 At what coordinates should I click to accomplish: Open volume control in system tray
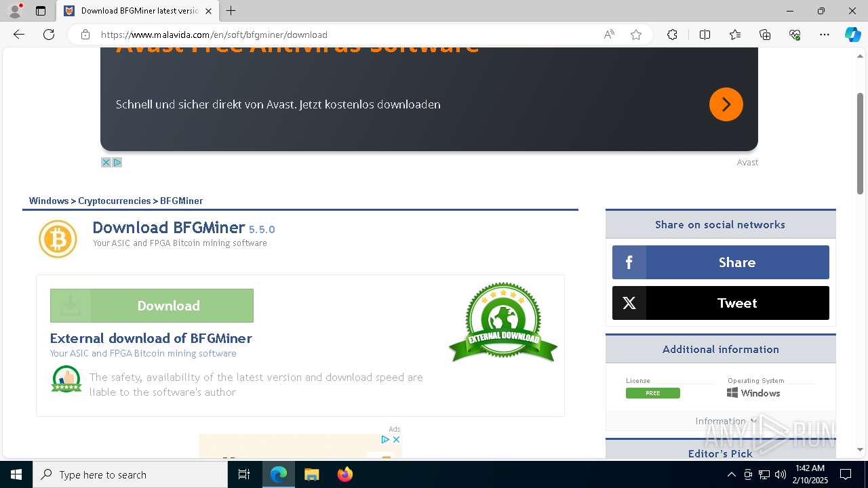(781, 474)
